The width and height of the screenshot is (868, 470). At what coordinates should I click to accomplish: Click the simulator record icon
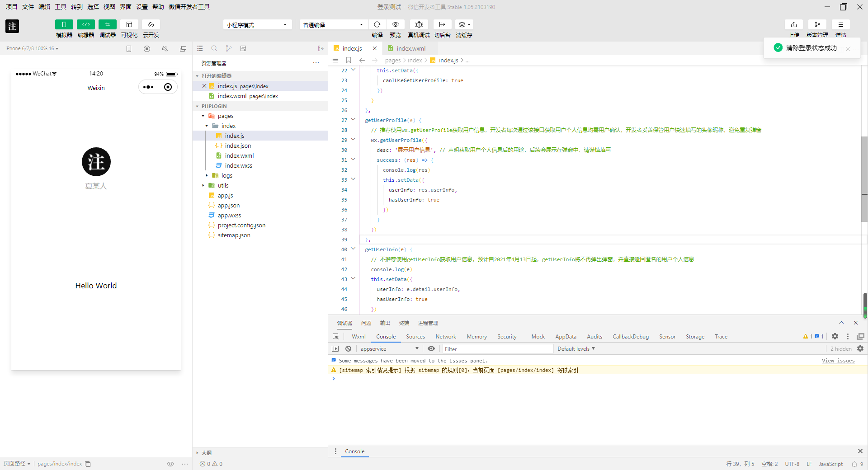(147, 48)
